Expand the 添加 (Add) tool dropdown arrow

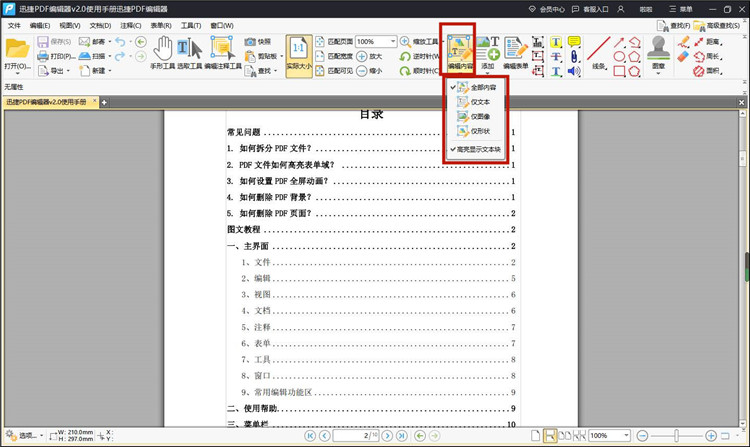[x=487, y=74]
